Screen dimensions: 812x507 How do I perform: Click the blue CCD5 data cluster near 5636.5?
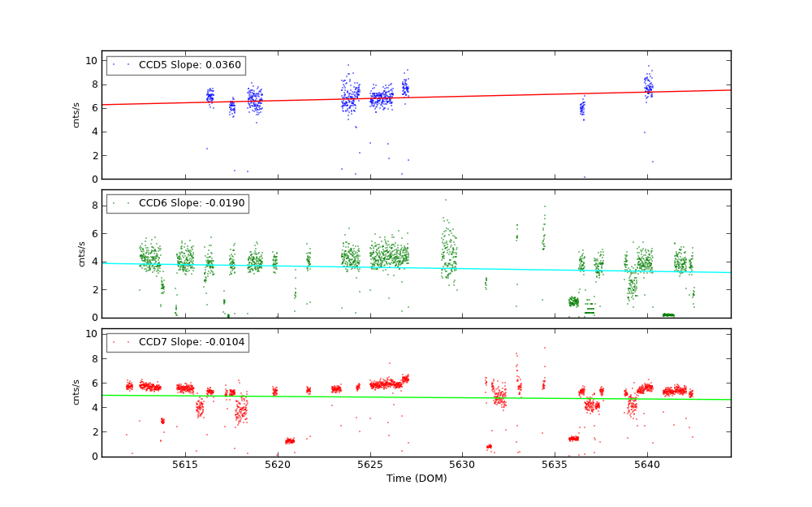pos(582,108)
